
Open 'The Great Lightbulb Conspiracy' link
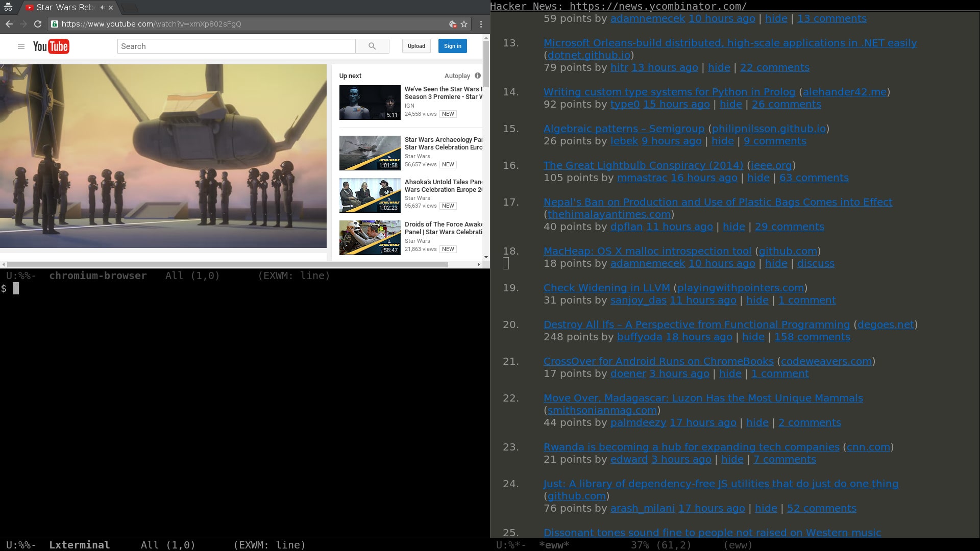coord(643,165)
